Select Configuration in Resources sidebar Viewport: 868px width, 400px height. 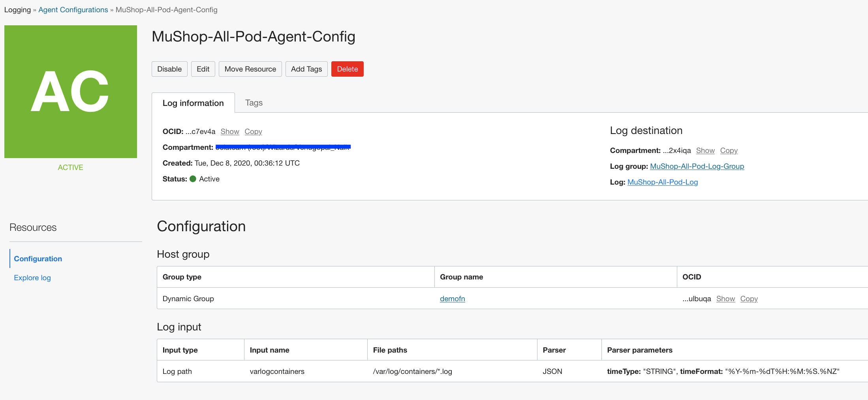coord(38,259)
